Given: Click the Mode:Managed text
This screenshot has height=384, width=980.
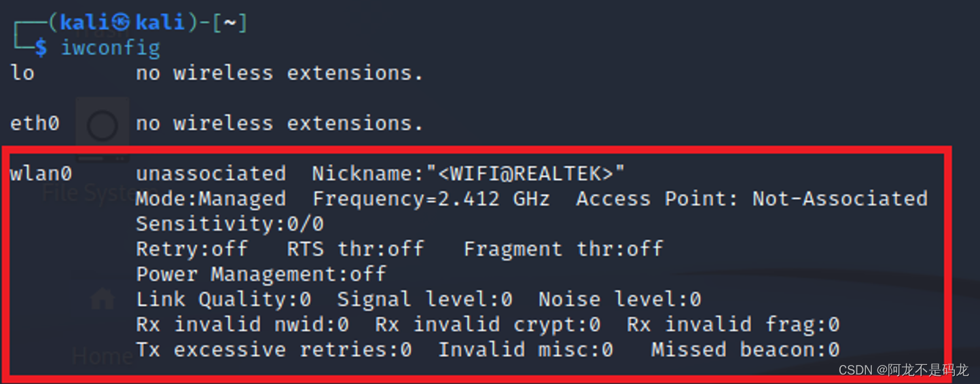Looking at the screenshot, I should (211, 199).
